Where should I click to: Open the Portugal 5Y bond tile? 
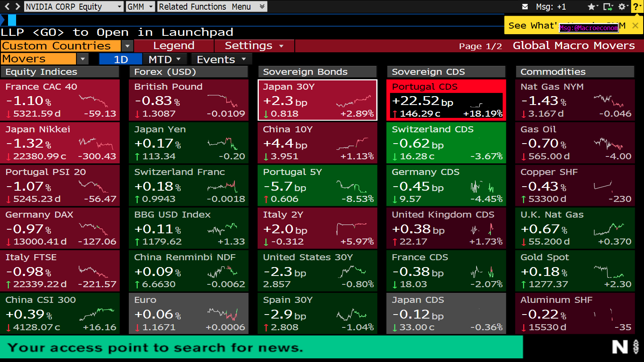tap(317, 185)
